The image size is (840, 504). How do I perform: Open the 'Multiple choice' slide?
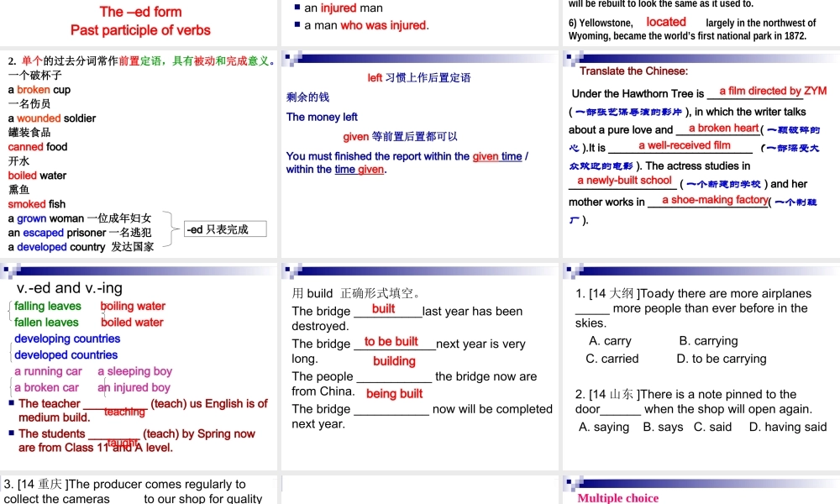[x=701, y=490]
